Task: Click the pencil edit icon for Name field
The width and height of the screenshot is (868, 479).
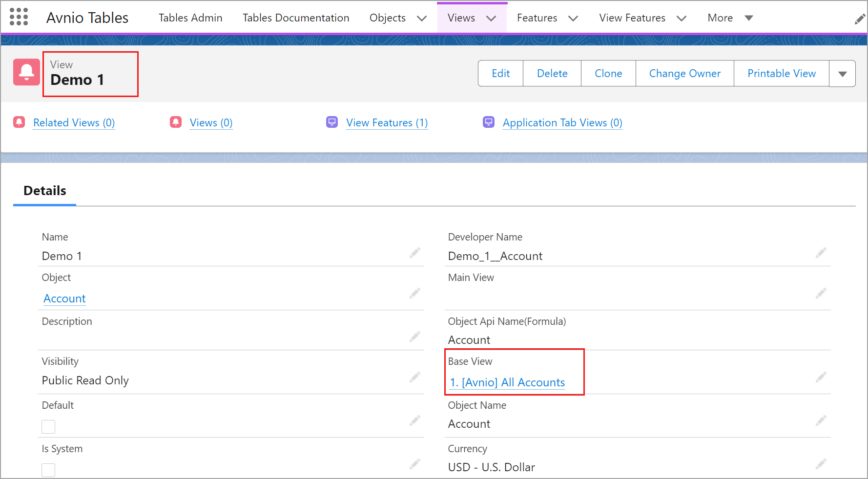Action: point(414,253)
